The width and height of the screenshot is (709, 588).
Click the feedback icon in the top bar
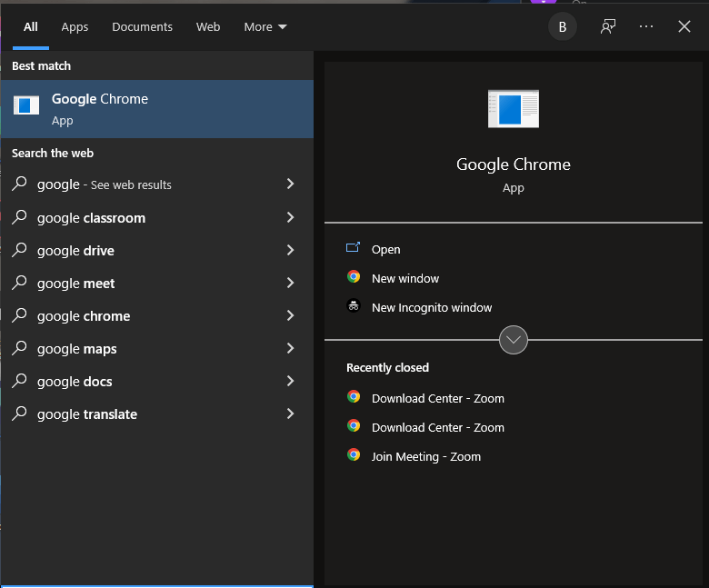point(608,27)
